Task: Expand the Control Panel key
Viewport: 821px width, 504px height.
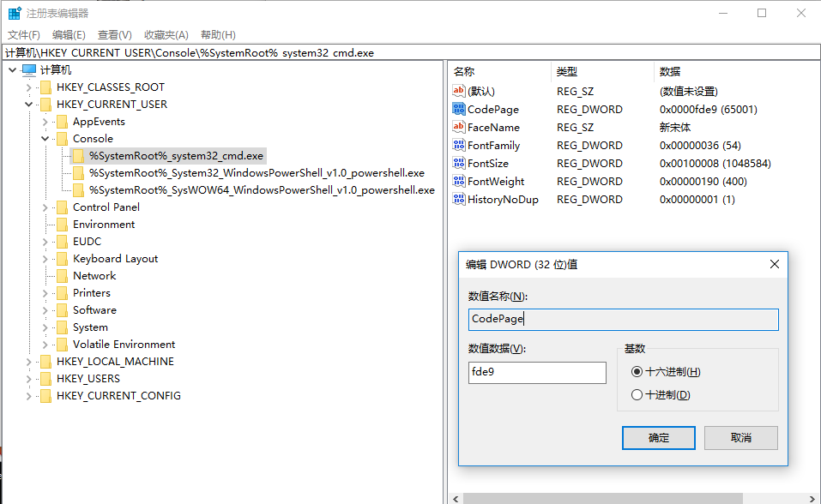Action: pos(45,207)
